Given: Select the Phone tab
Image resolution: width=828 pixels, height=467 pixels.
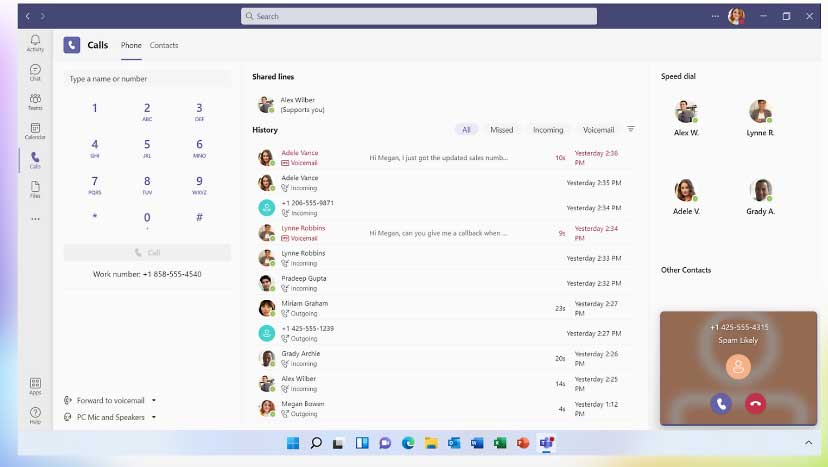Looking at the screenshot, I should point(131,45).
